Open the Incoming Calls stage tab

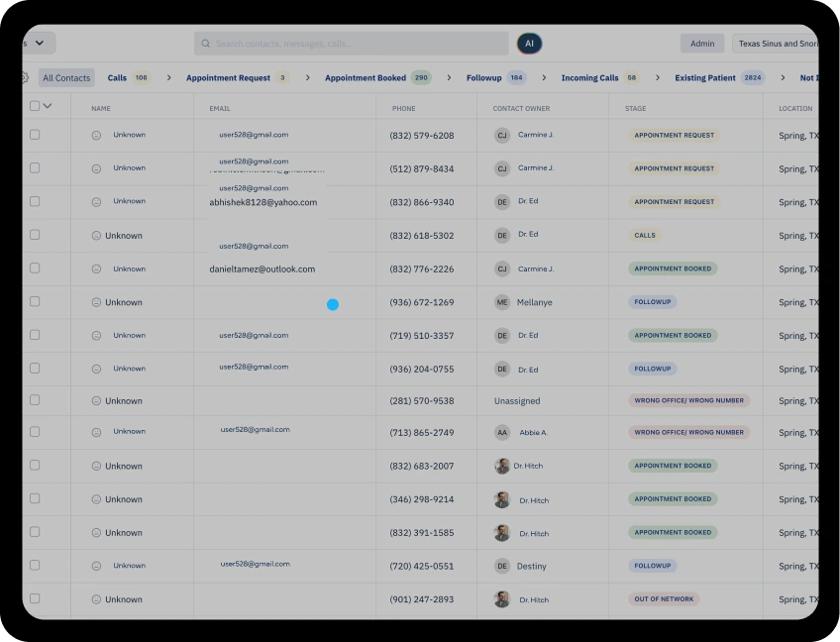(600, 77)
